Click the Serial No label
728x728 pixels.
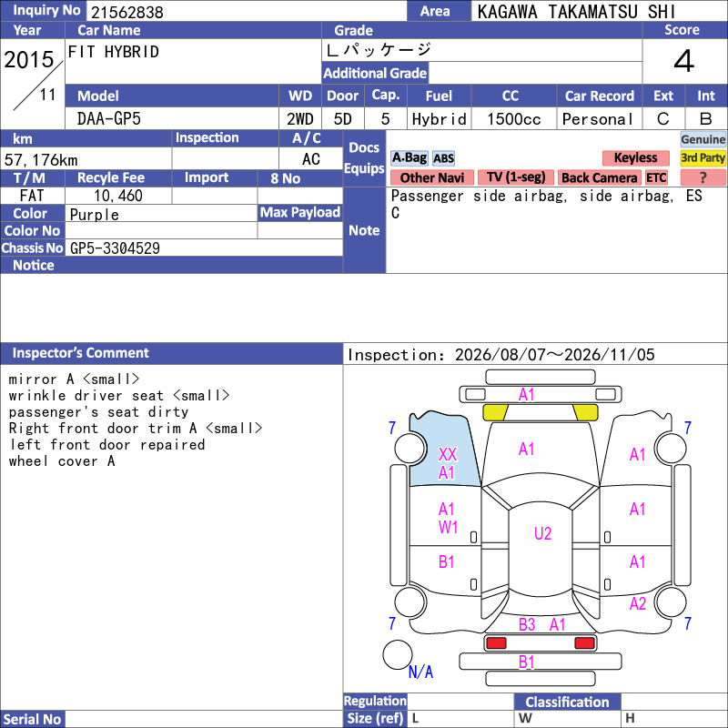point(32,719)
